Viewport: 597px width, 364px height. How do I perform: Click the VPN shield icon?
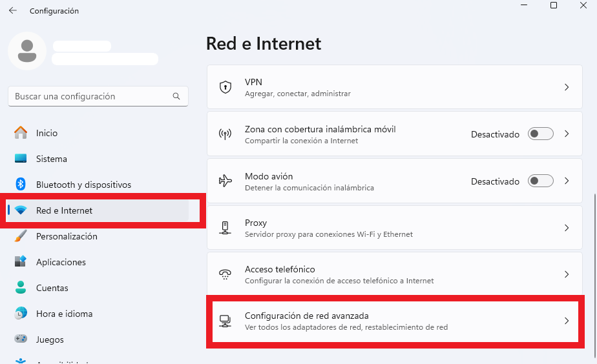tap(225, 87)
